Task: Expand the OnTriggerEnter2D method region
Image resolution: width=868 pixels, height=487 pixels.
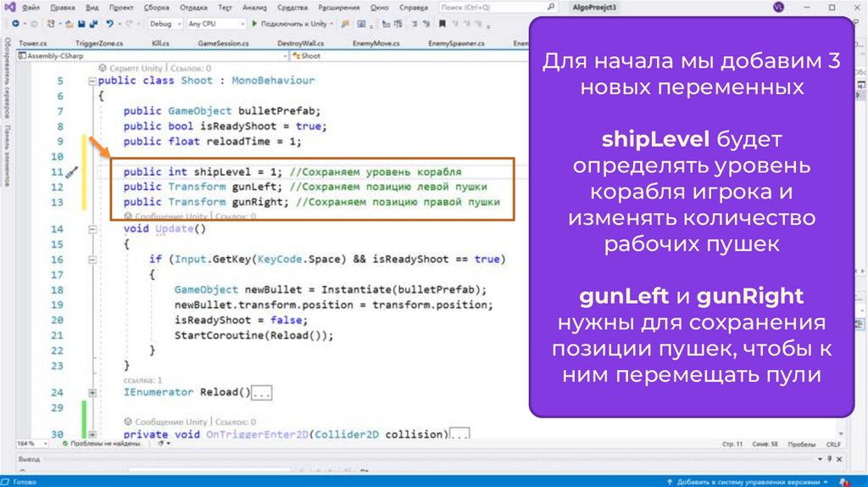Action: [92, 434]
